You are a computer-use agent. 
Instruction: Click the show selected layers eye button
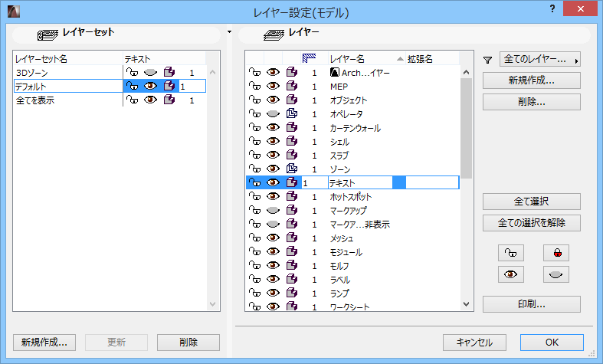tap(511, 274)
